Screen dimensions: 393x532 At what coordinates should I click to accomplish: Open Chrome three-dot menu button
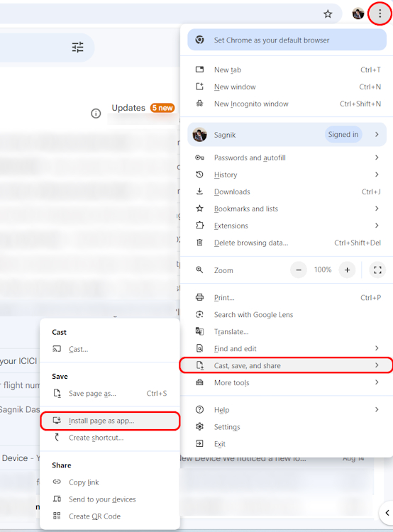(380, 13)
